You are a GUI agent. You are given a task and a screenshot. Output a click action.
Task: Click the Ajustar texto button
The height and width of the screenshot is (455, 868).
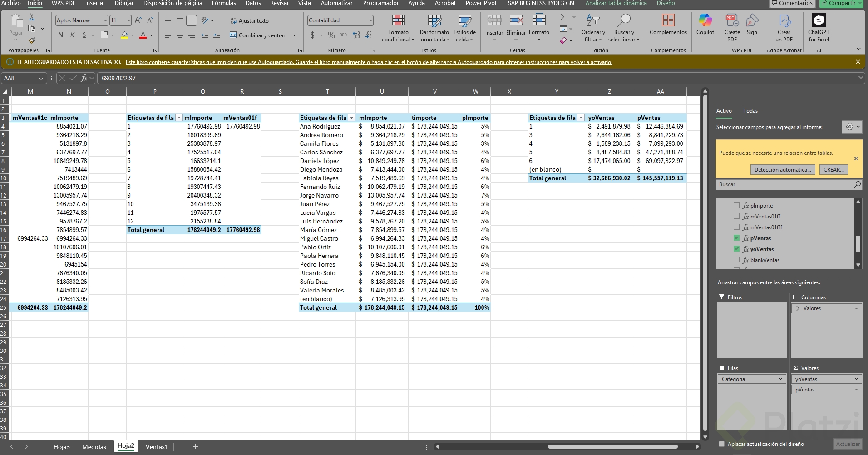[249, 21]
